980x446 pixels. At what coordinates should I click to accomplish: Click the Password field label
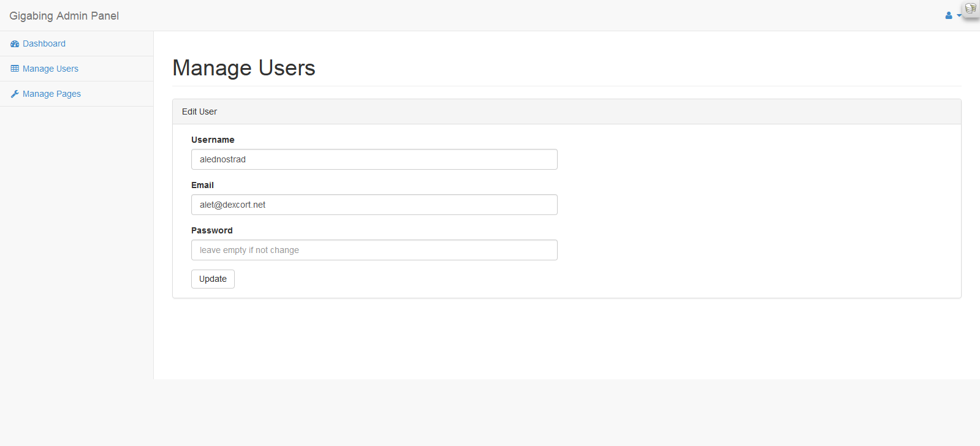point(212,230)
